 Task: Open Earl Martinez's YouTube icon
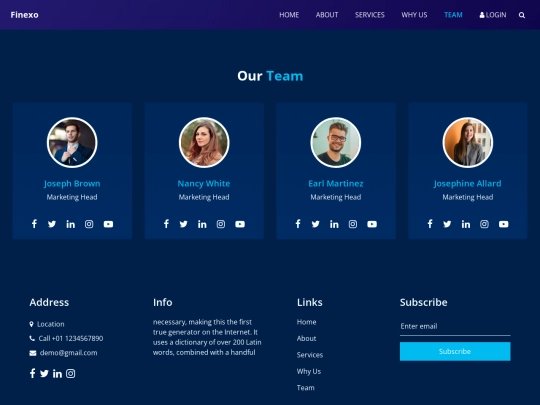[x=372, y=224]
